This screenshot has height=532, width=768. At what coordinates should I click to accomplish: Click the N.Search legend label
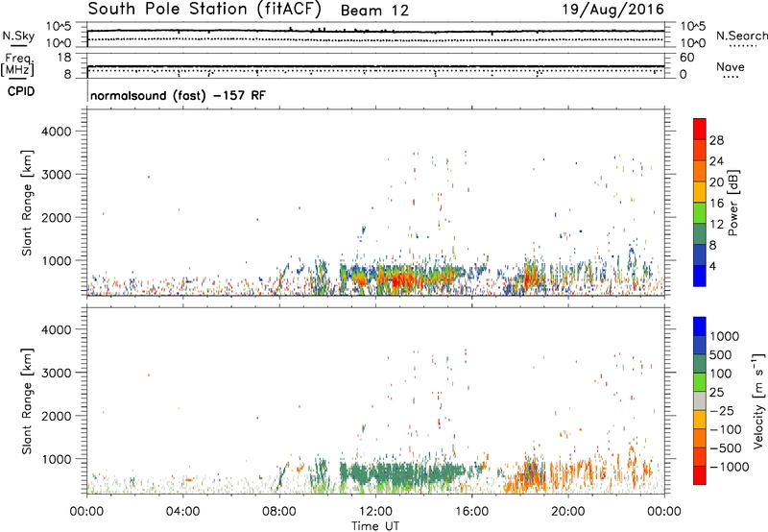coord(742,36)
